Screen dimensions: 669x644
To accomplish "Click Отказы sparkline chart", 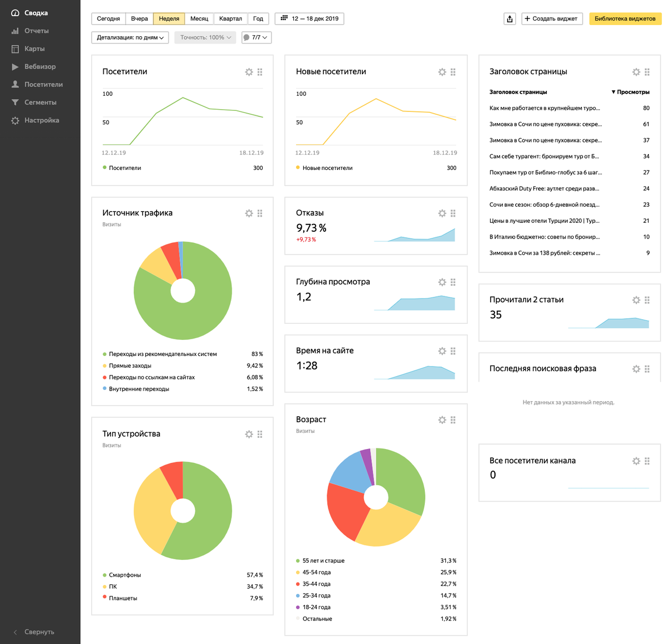I will (x=414, y=235).
